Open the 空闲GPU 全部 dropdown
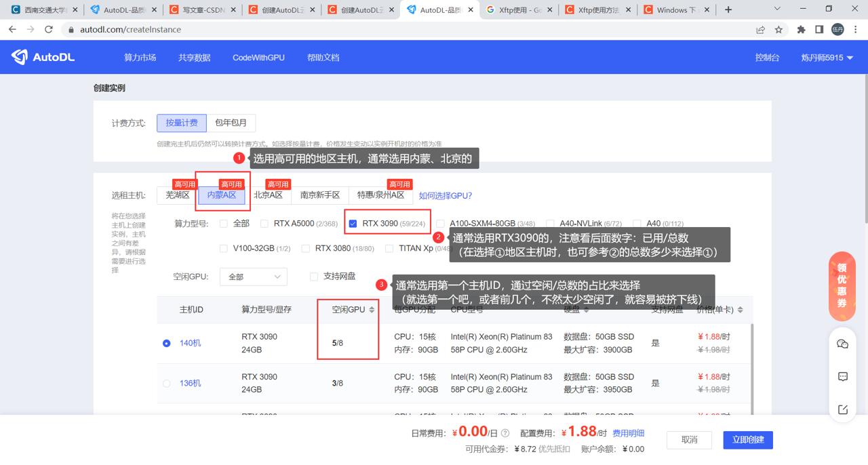Screen dimensions: 868x465 [x=254, y=277]
